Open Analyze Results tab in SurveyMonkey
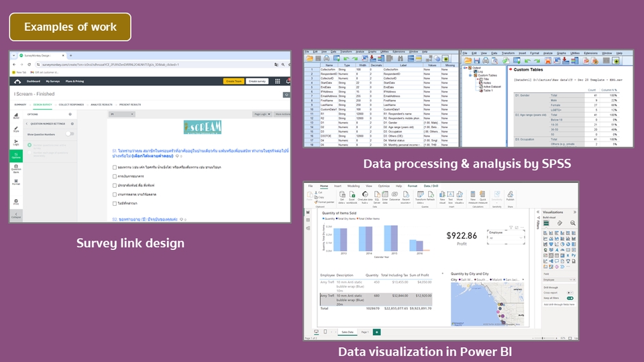644x362 pixels. pyautogui.click(x=101, y=105)
